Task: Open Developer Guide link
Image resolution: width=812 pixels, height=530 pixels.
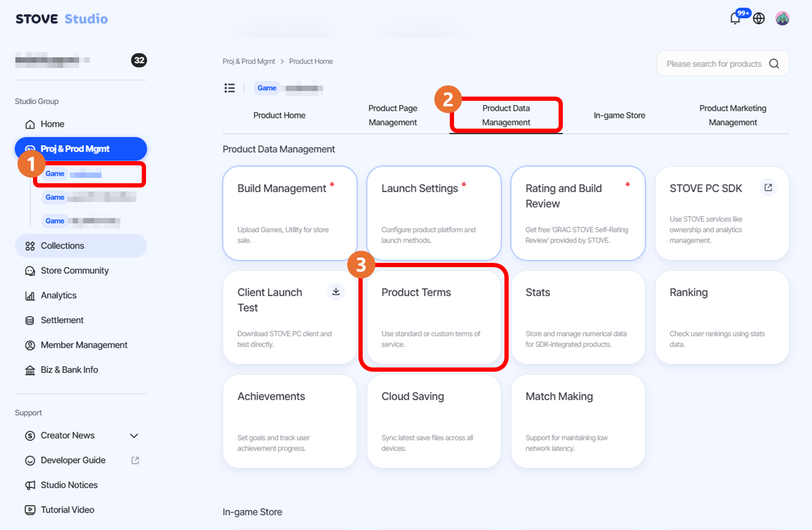Action: point(81,460)
